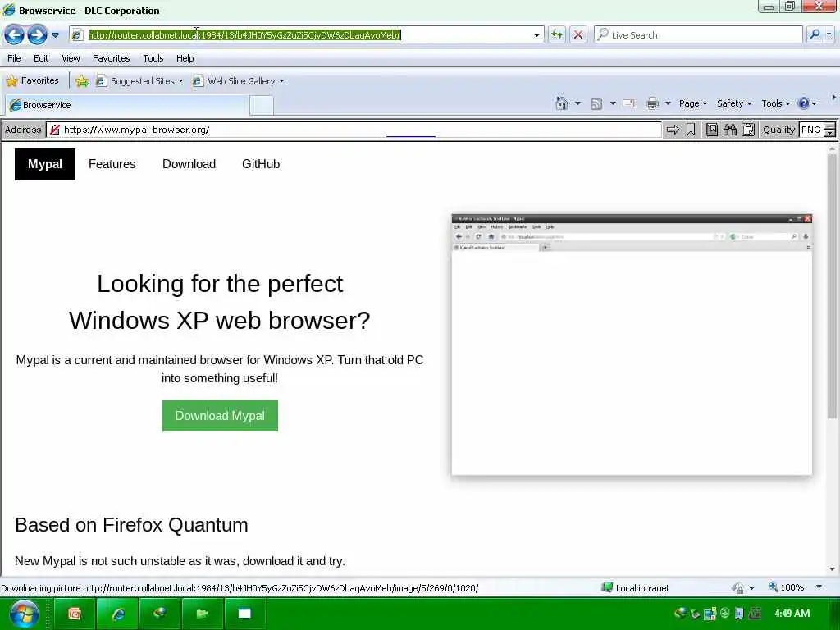The height and width of the screenshot is (630, 840).
Task: Click the green folder taskbar icon
Action: pyautogui.click(x=202, y=614)
